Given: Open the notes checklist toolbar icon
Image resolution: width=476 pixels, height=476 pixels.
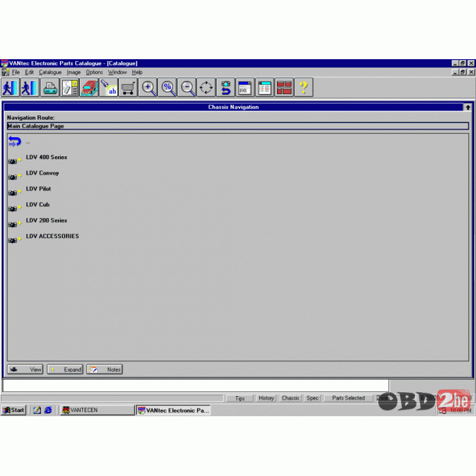Looking at the screenshot, I should (x=70, y=88).
